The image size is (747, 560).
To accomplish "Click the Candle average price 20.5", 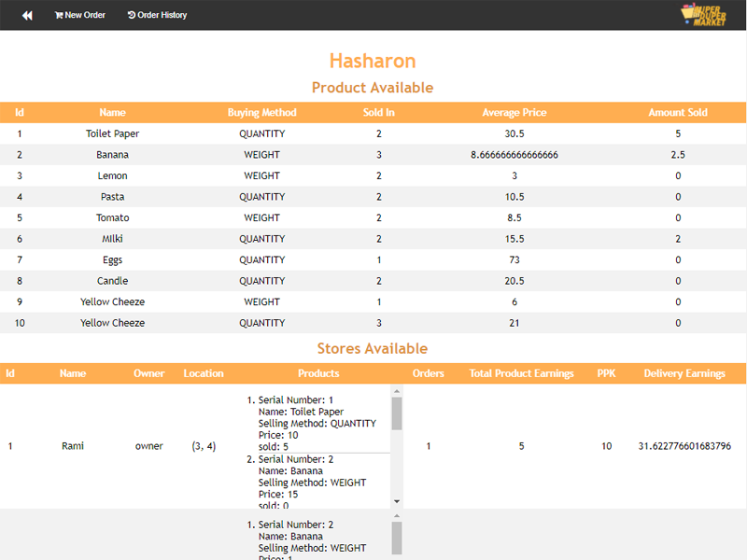I will [x=514, y=281].
